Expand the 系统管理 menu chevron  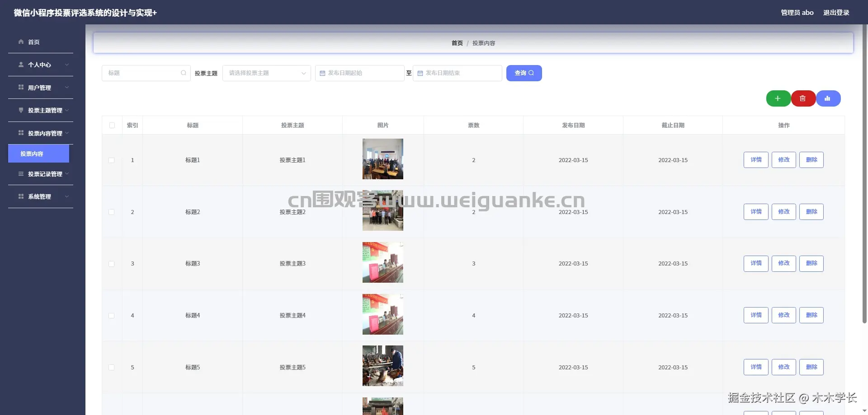click(x=67, y=196)
